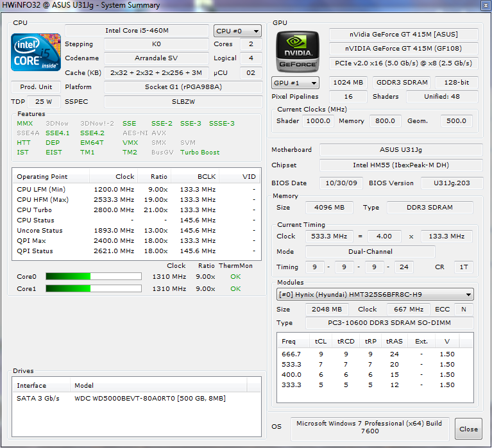492x448 pixels.
Task: Click the TDP 25 W field
Action: [44, 101]
